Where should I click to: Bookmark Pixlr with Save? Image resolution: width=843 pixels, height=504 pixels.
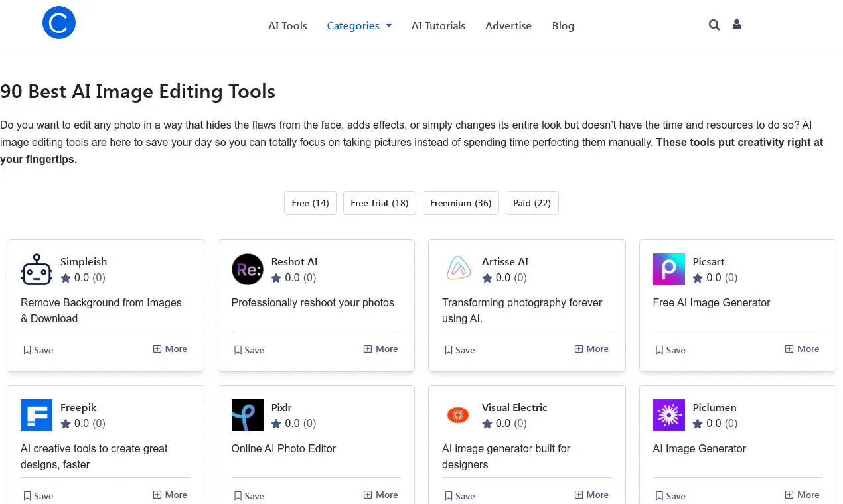point(249,496)
